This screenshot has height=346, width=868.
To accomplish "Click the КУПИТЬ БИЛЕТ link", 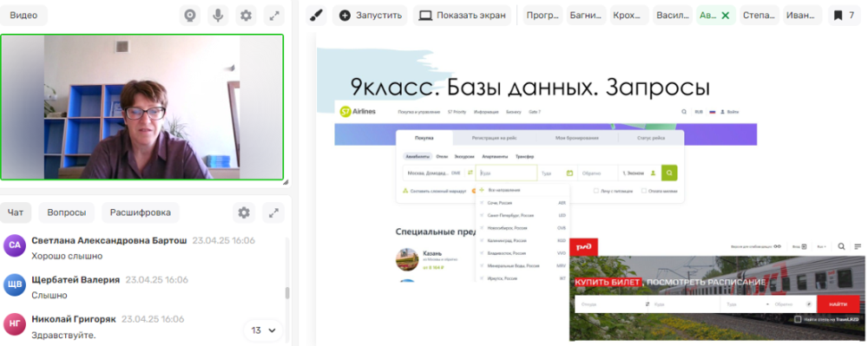I will (608, 283).
